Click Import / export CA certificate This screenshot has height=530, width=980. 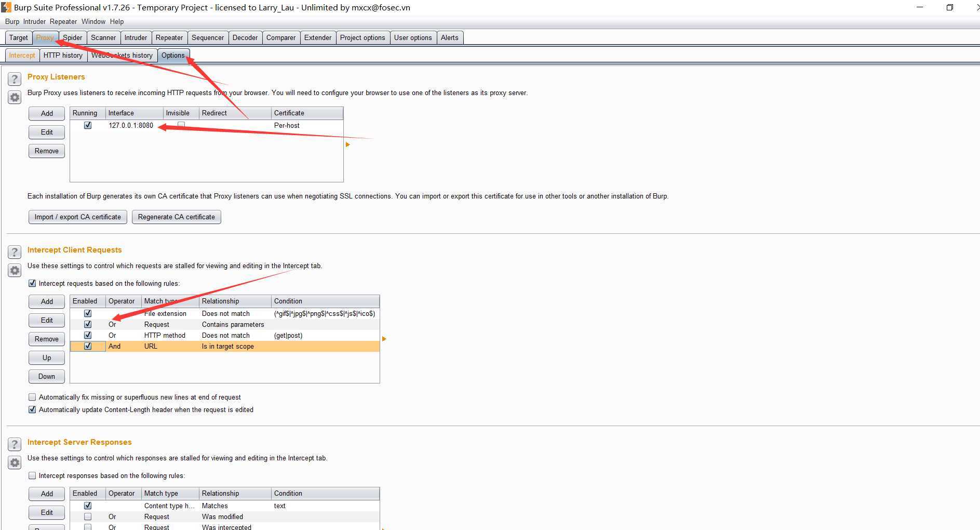tap(78, 217)
